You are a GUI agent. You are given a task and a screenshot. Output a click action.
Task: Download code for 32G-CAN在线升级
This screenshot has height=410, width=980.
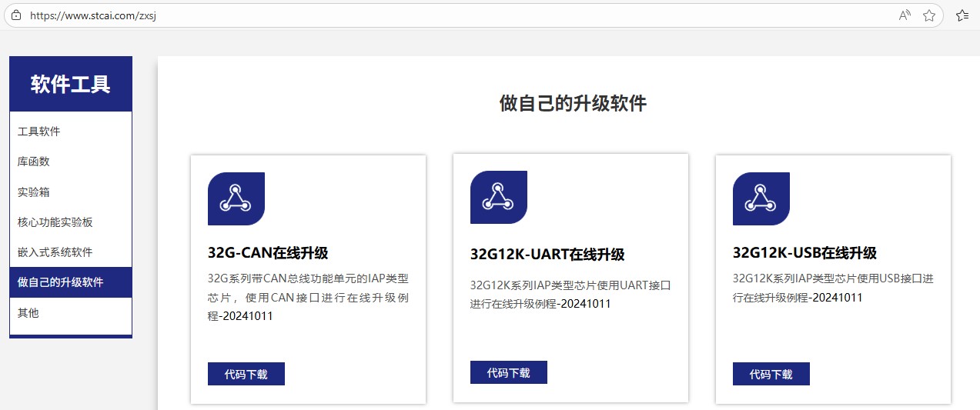click(246, 374)
